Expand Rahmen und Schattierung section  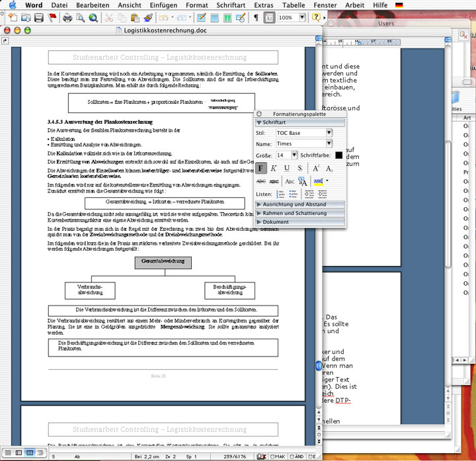(259, 213)
